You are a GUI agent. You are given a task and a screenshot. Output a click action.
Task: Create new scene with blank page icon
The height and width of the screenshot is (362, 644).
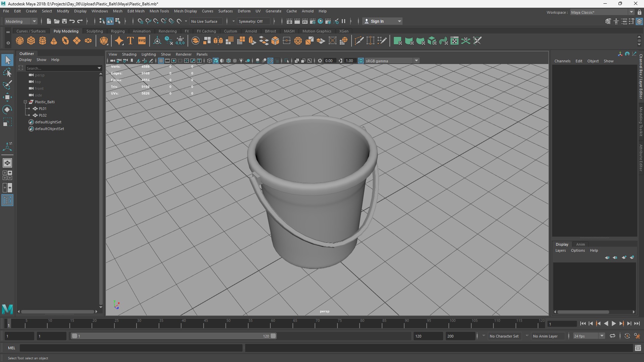coord(49,21)
